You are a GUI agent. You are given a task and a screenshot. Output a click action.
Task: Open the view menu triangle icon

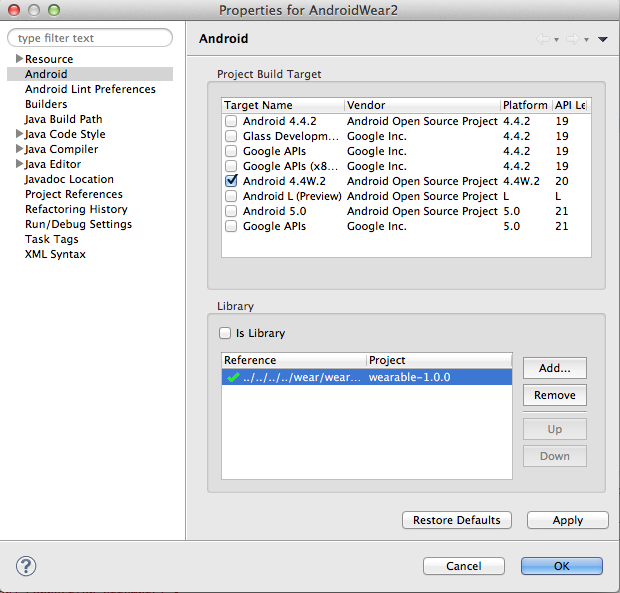pos(603,39)
